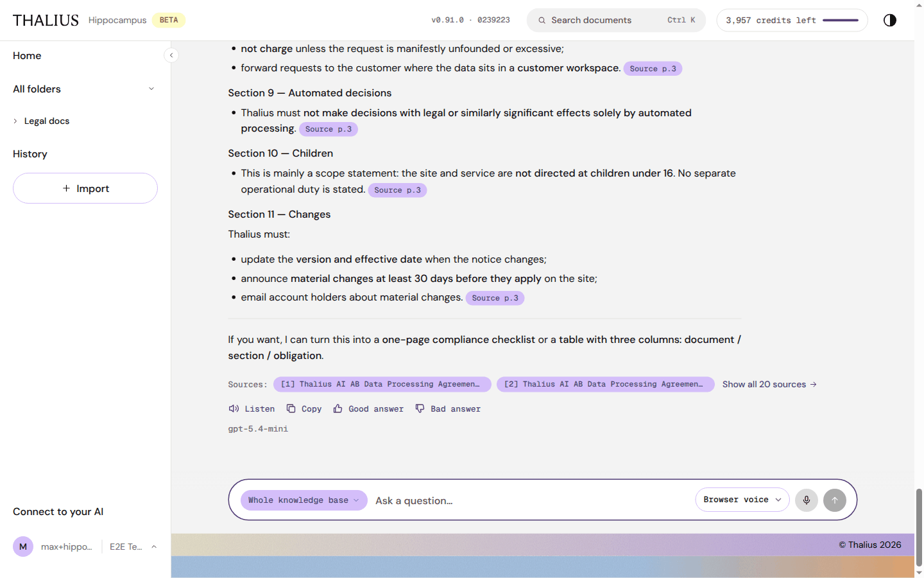This screenshot has height=578, width=924.
Task: Open Source p.3 chip after customer workspace
Action: coord(653,69)
